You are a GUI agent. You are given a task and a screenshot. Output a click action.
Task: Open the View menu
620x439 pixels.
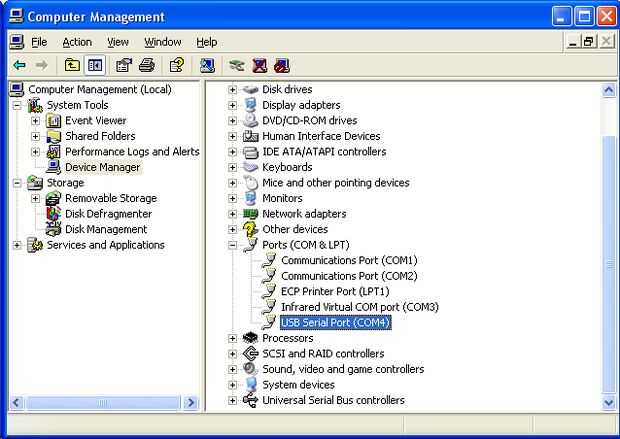point(118,42)
